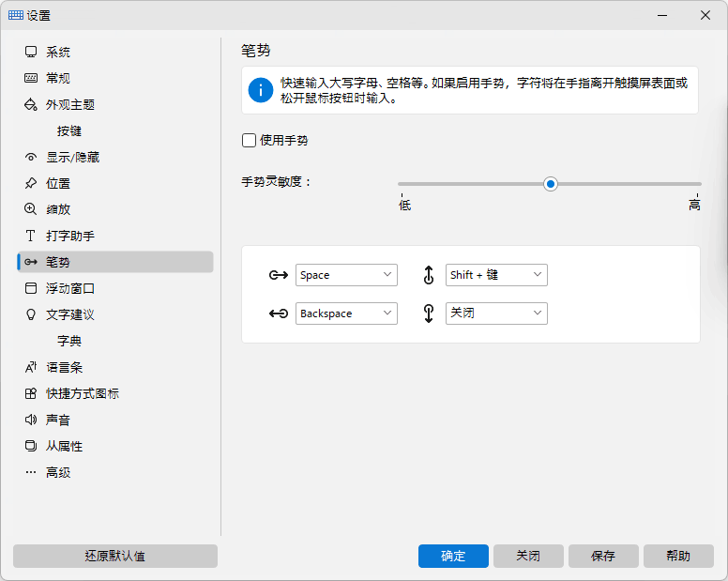
Task: Click the swipe-left gesture icon
Action: pos(279,313)
